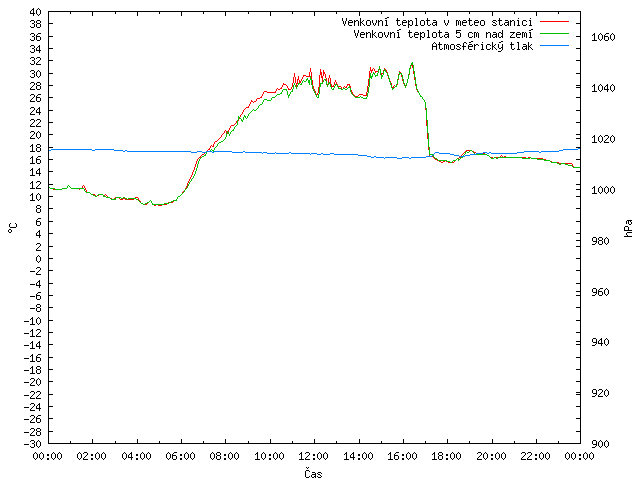Click the right axis unit 'hPa'

point(629,228)
